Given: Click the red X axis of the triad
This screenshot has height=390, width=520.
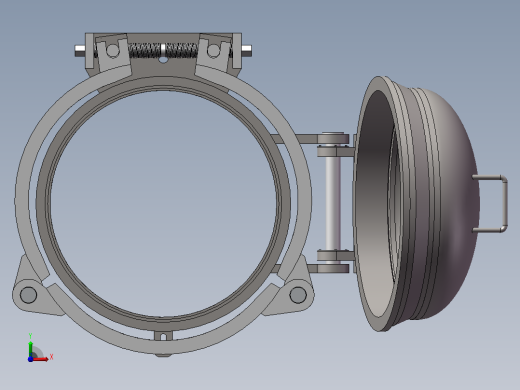Looking at the screenshot, I should (41, 359).
